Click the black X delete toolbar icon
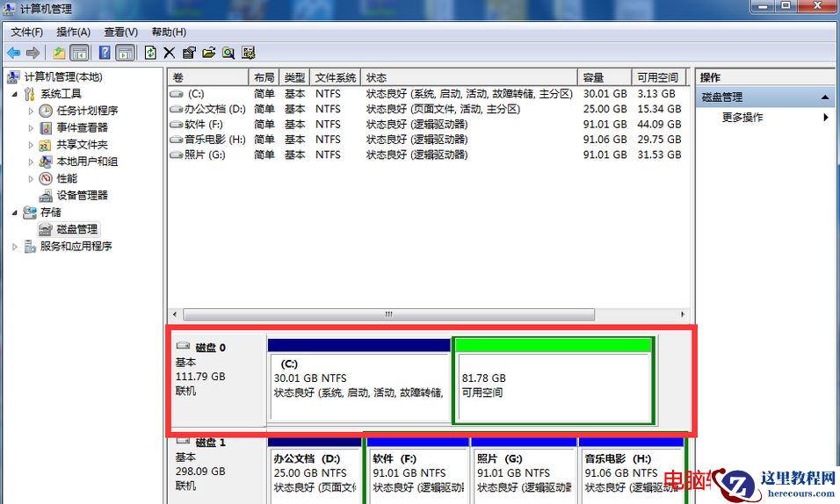 169,53
